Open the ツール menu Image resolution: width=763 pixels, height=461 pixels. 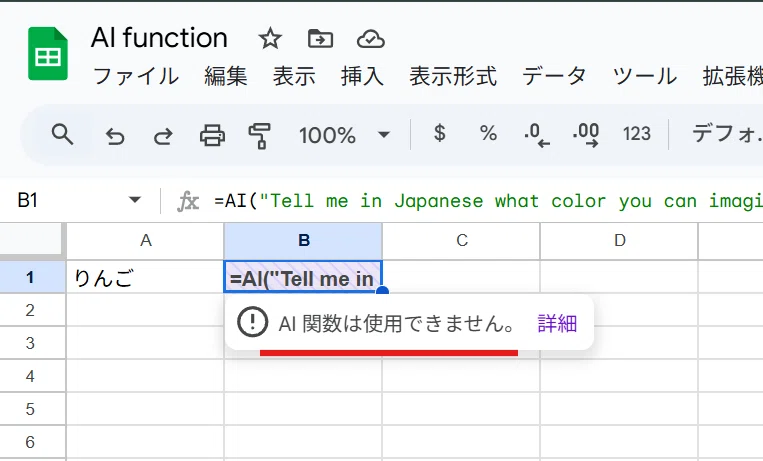point(645,76)
